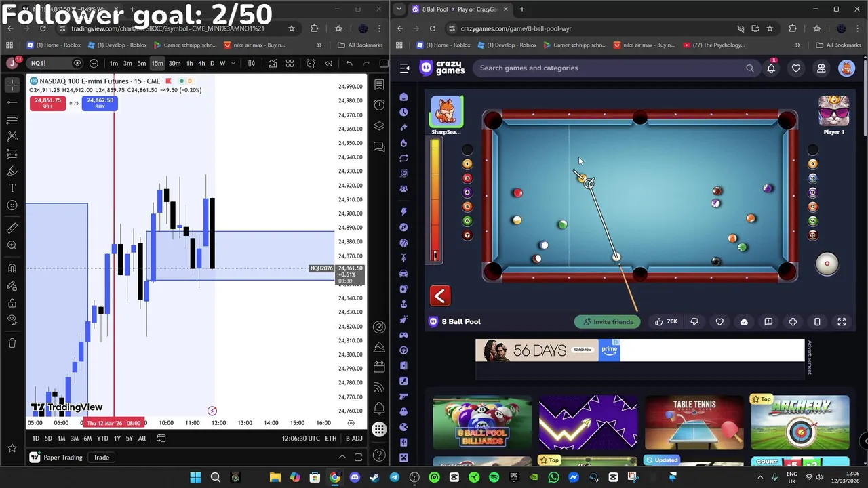Add a symbol to compare with plus icon
Viewport: 868px width, 488px height.
click(94, 63)
